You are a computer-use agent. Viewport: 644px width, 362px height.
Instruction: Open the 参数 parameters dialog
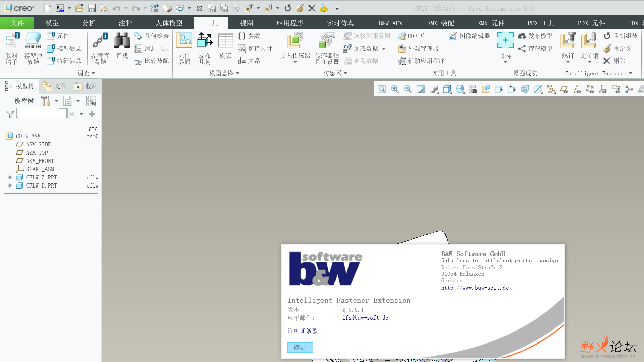tap(249, 36)
